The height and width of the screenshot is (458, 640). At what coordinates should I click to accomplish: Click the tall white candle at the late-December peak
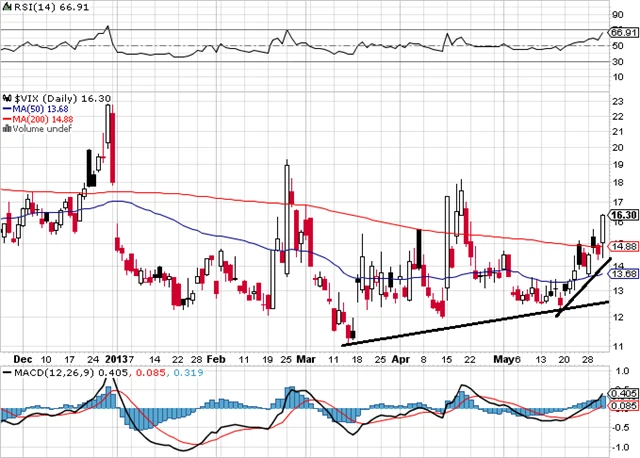pos(108,125)
